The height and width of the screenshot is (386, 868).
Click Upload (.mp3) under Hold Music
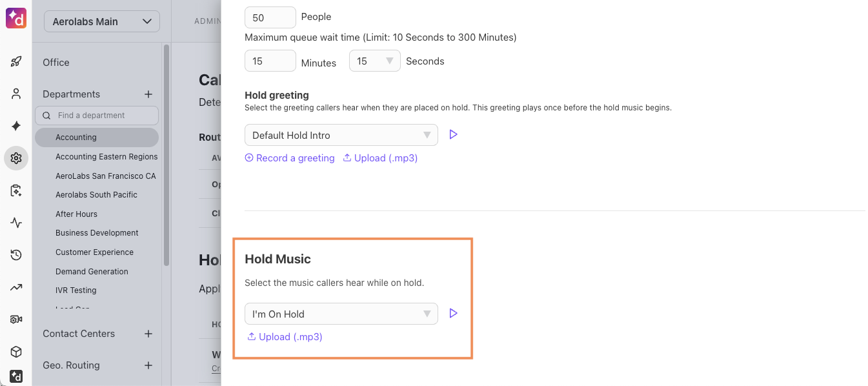[285, 337]
